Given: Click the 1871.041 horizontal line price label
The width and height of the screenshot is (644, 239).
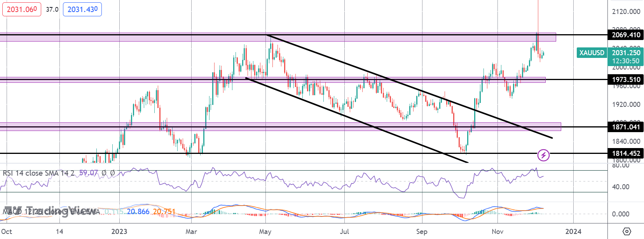Looking at the screenshot, I should [626, 127].
